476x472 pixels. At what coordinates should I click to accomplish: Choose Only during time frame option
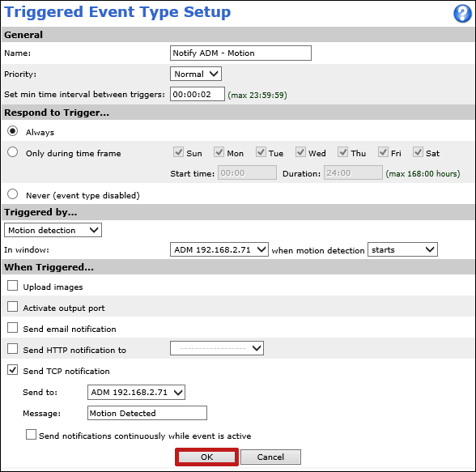(x=12, y=152)
